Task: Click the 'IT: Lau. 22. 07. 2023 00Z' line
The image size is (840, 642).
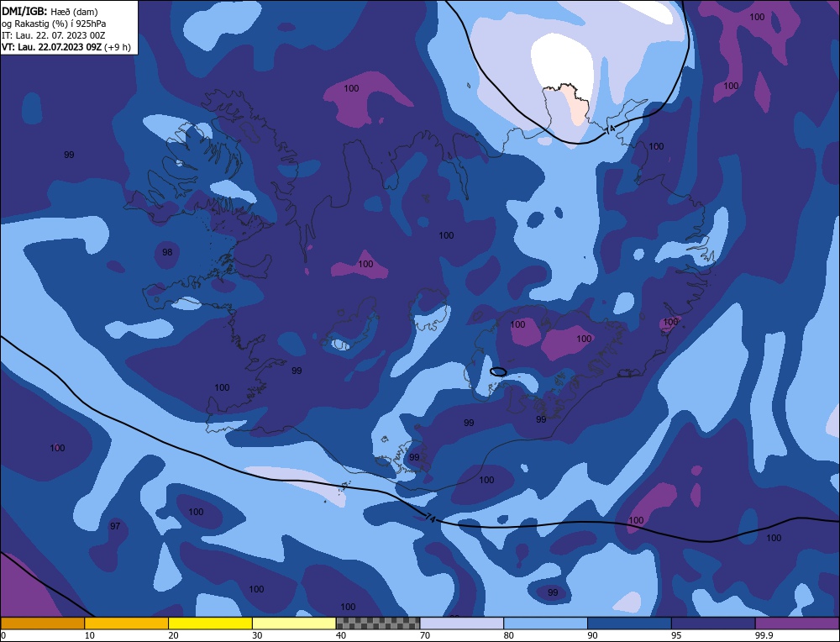Action: pos(54,35)
